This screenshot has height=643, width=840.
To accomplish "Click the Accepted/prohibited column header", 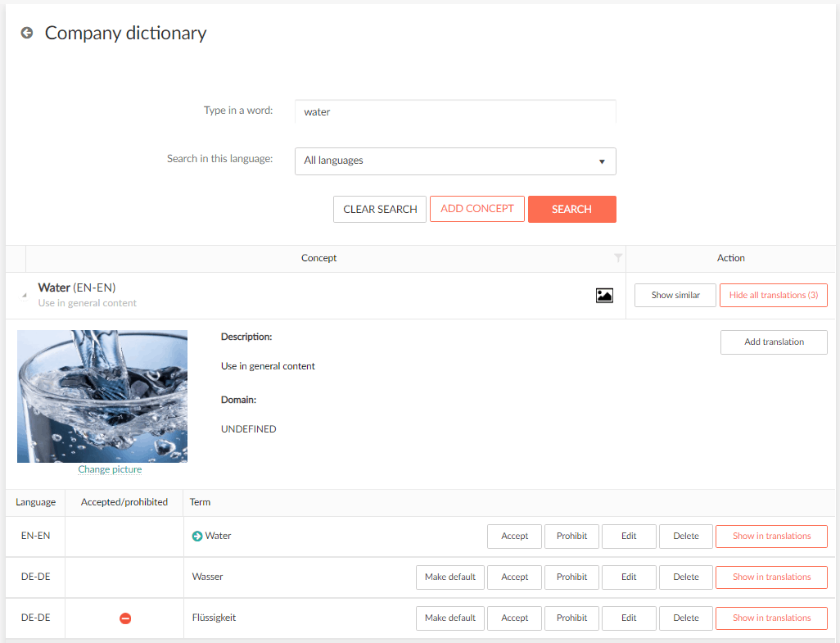I will [124, 502].
